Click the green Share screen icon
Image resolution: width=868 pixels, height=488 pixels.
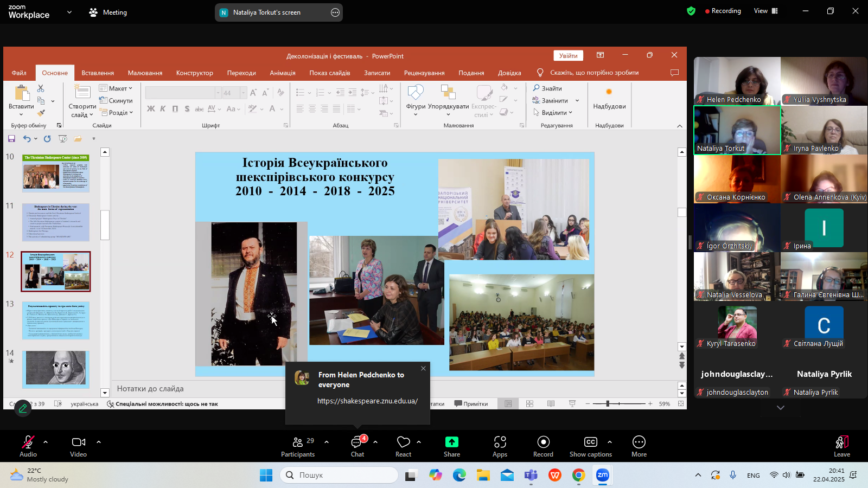tap(451, 442)
